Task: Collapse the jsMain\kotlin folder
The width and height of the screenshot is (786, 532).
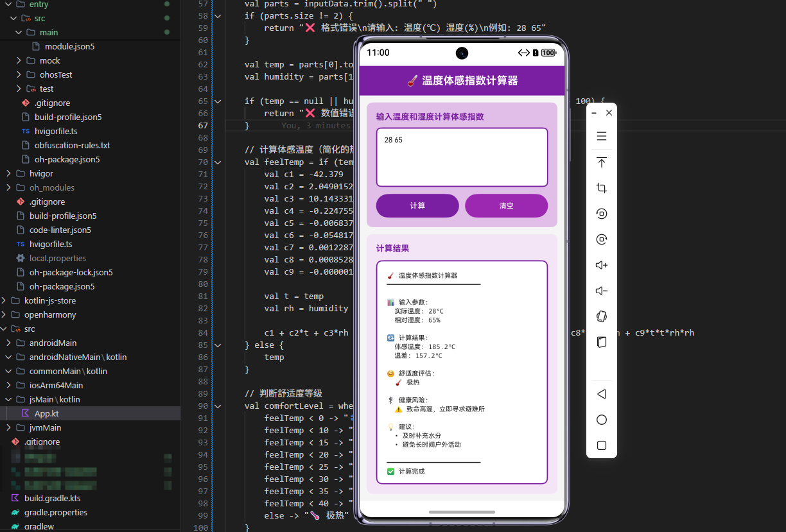Action: pyautogui.click(x=9, y=399)
